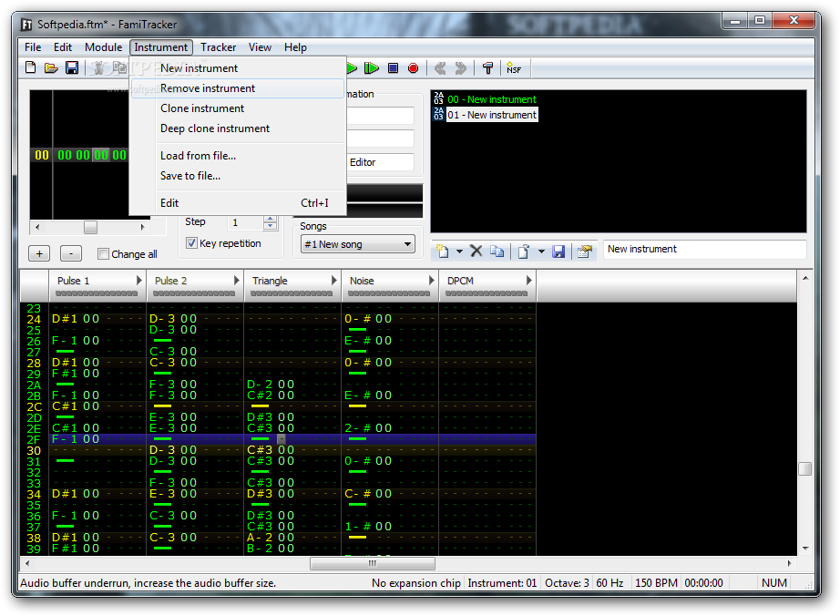Viewport: 840px width, 616px height.
Task: Open the new instrument type dropdown arrow
Action: [x=459, y=252]
